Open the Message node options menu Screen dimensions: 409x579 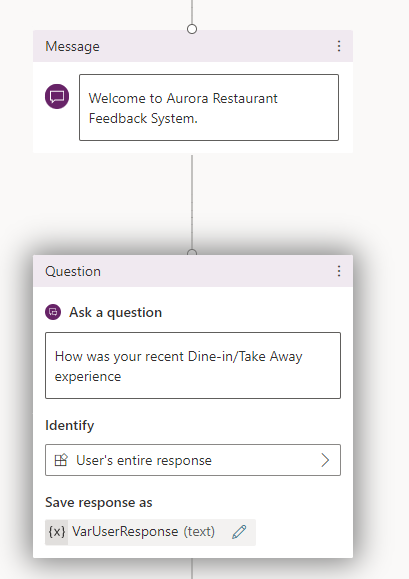(339, 46)
